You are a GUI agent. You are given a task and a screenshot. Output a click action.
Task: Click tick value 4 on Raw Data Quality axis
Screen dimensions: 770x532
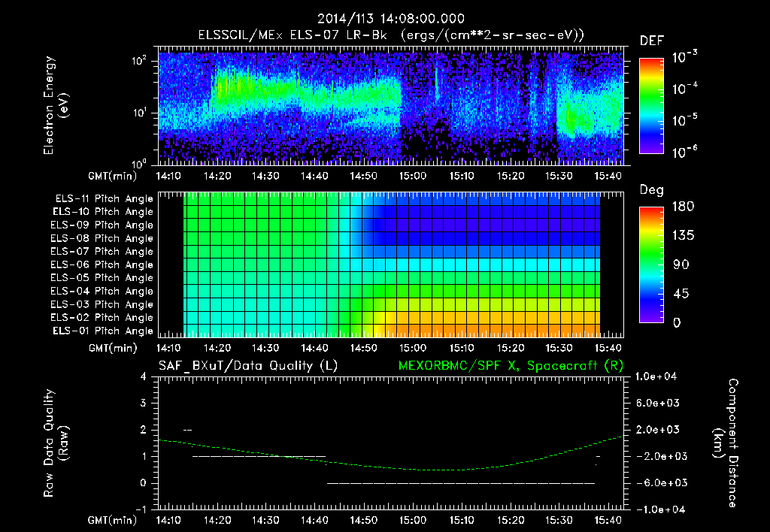coord(144,376)
